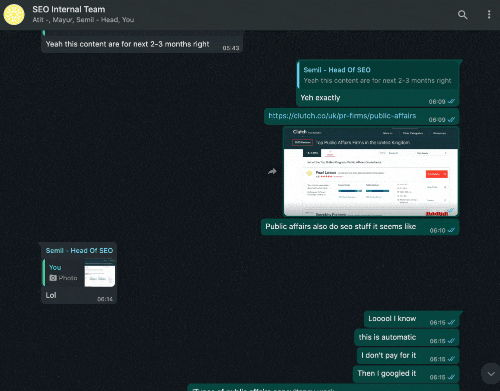Open the Clutch website screenshot image
Viewport: 500px width, 391px height.
pos(371,171)
